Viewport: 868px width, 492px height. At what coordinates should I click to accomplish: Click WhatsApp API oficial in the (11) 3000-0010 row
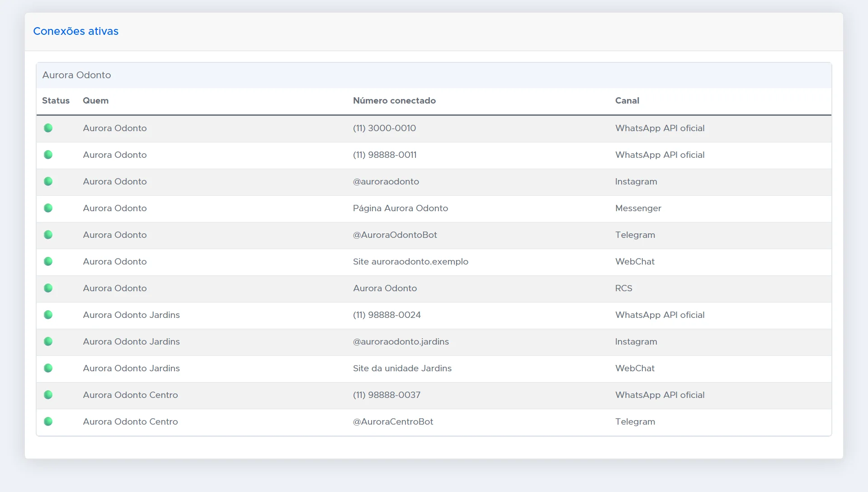(660, 128)
